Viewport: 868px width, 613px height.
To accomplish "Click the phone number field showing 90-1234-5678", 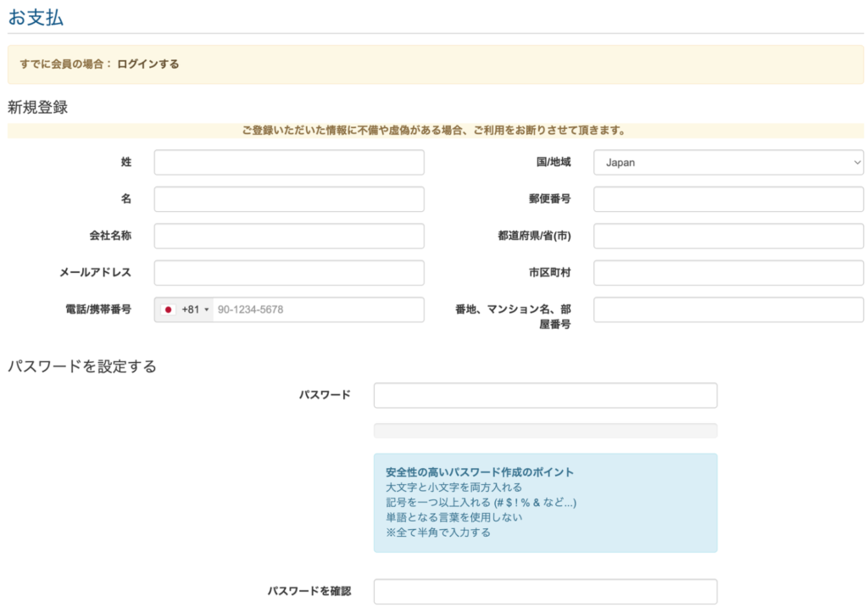I will tap(318, 310).
